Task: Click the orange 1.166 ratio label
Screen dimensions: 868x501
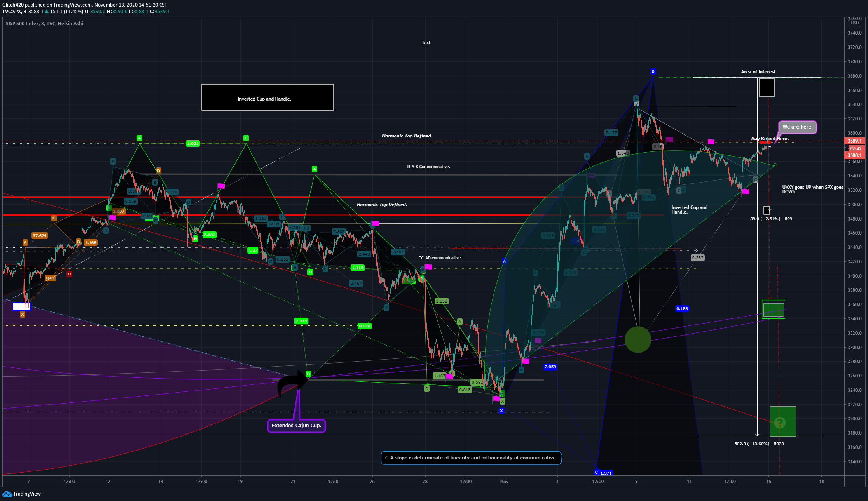Action: tap(91, 242)
